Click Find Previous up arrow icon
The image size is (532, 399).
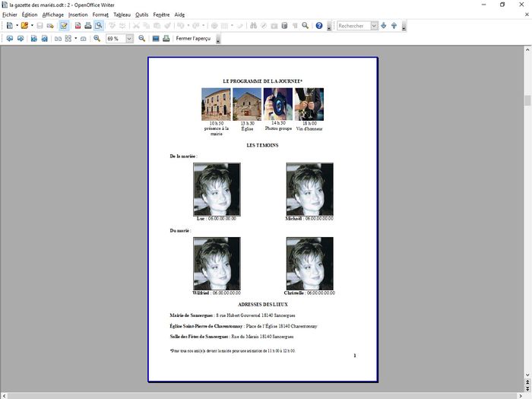[394, 25]
